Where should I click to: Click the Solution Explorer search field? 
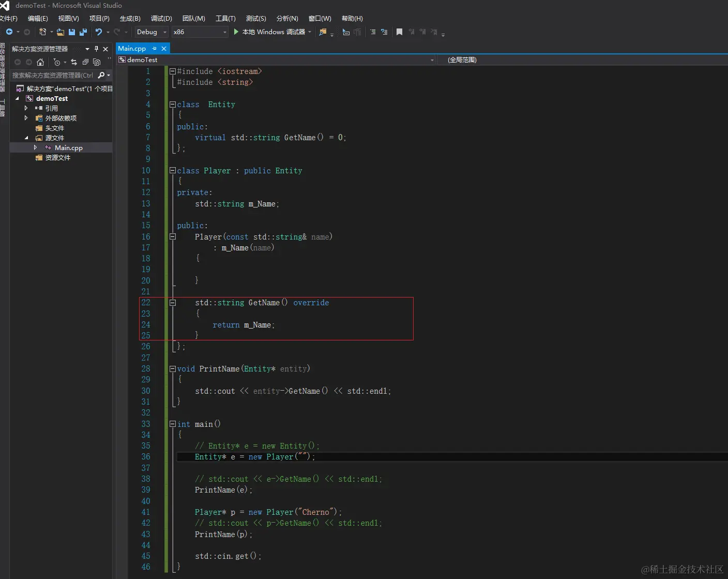(53, 76)
